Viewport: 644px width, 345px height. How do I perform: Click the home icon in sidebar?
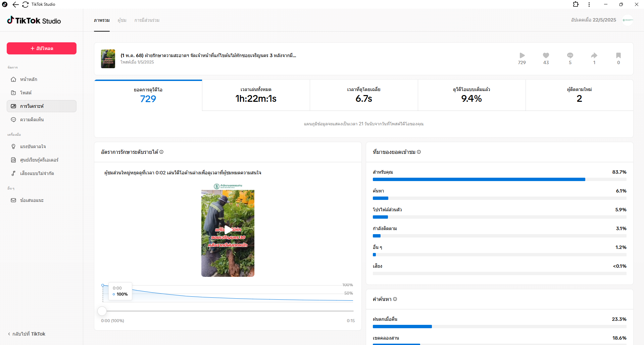pyautogui.click(x=13, y=79)
